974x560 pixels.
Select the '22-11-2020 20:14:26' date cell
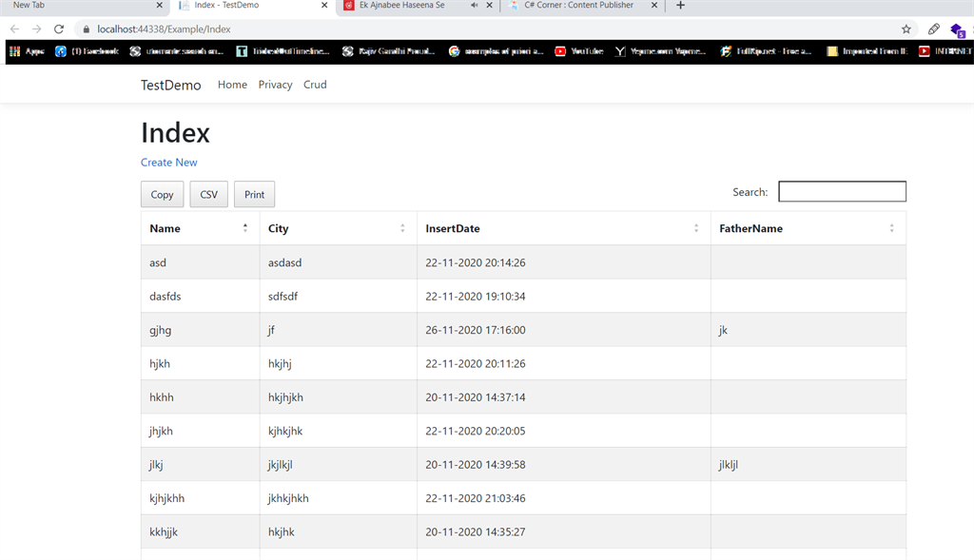(563, 262)
